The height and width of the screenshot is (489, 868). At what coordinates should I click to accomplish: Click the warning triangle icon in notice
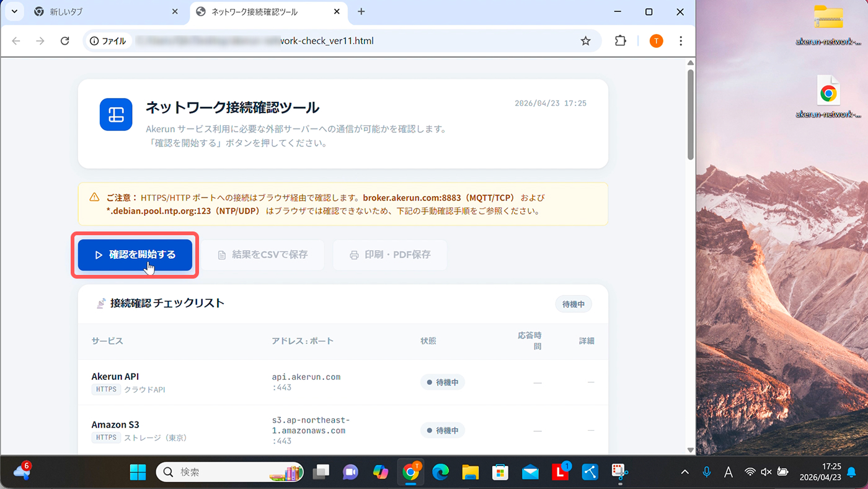coord(94,197)
